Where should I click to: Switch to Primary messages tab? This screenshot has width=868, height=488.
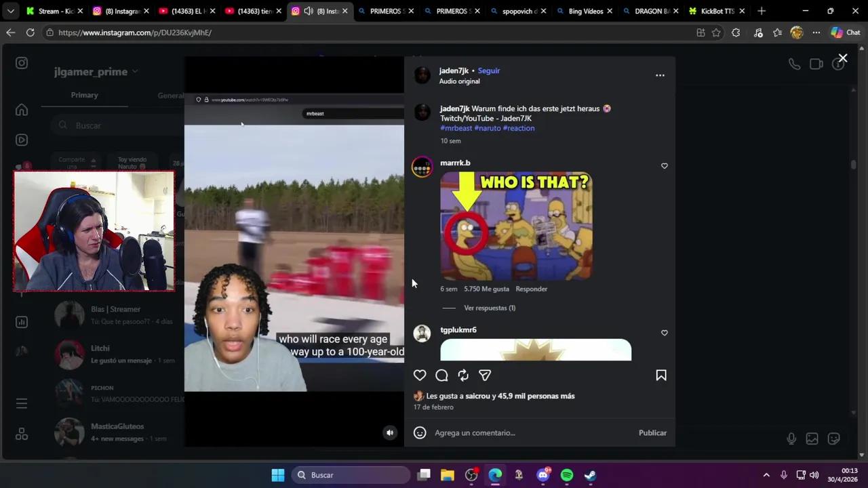[x=84, y=95]
